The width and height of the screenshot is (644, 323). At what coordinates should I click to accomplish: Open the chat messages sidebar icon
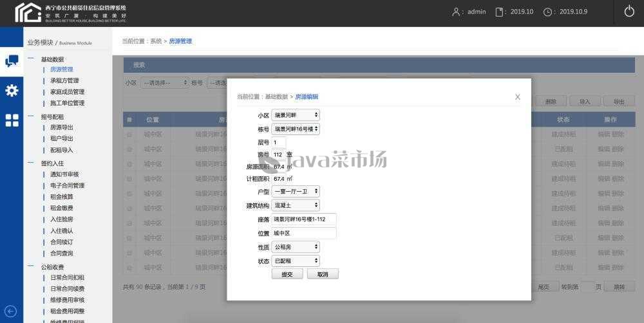coord(12,61)
